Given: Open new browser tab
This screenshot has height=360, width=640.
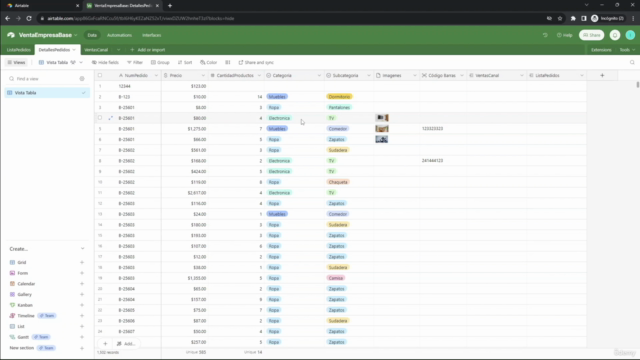Looking at the screenshot, I should pyautogui.click(x=170, y=6).
